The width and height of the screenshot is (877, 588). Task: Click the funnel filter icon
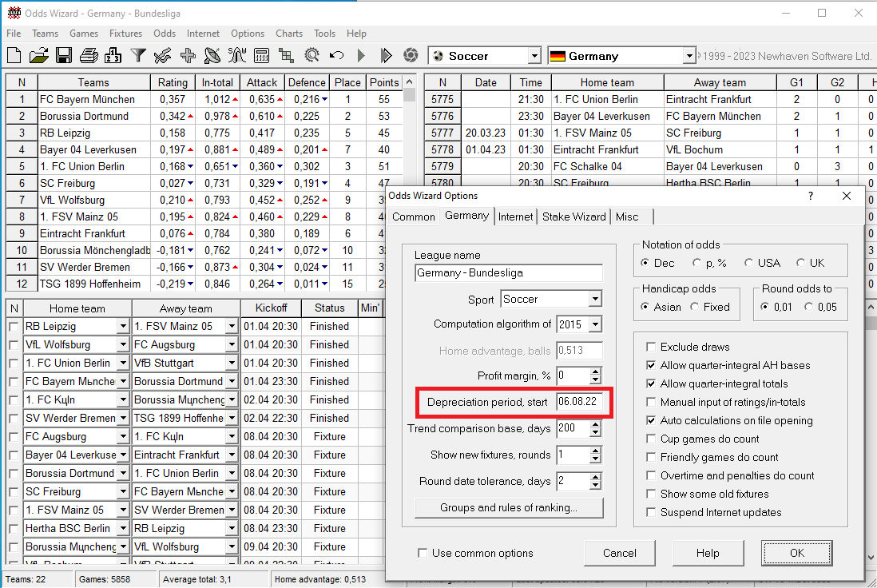pos(138,55)
